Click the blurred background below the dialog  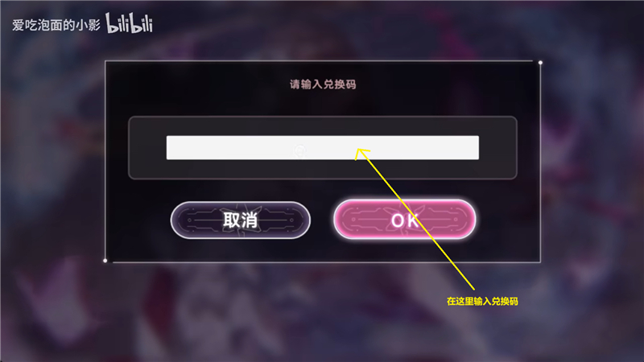322,312
